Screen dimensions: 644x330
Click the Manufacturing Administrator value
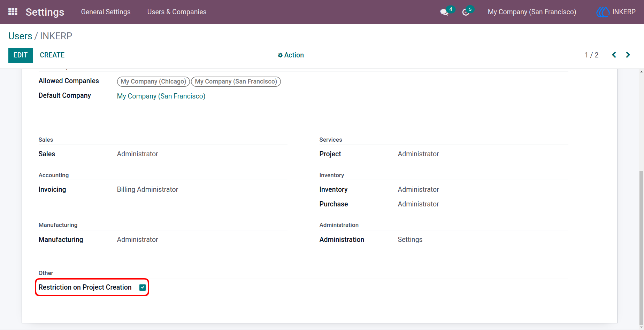pos(137,239)
